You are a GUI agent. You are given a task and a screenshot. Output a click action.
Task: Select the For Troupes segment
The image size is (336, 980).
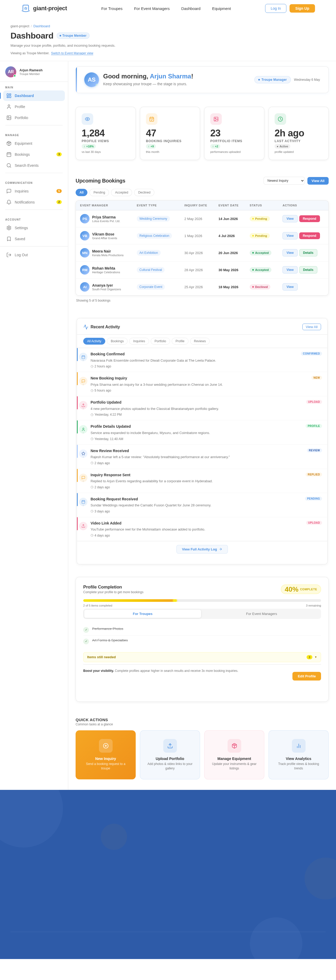(143, 614)
